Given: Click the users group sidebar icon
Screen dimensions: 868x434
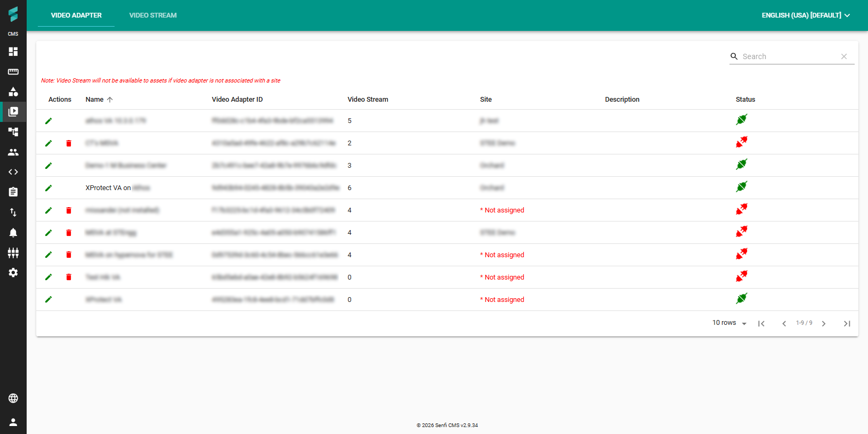Looking at the screenshot, I should point(13,152).
